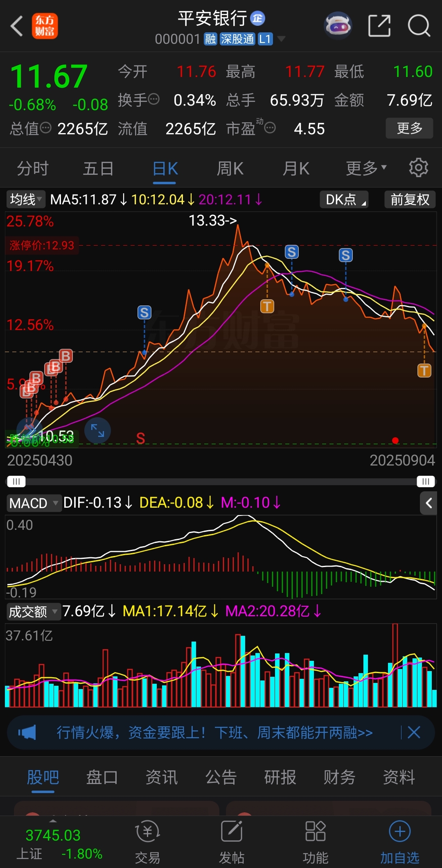442x868 pixels.
Task: Tap the 融 margin badge
Action: tap(210, 39)
